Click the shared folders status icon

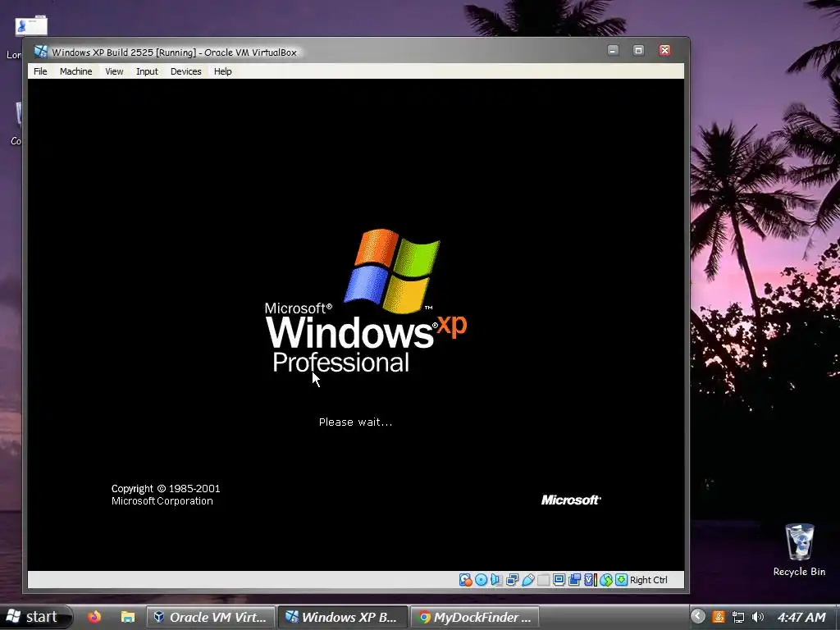[x=543, y=580]
